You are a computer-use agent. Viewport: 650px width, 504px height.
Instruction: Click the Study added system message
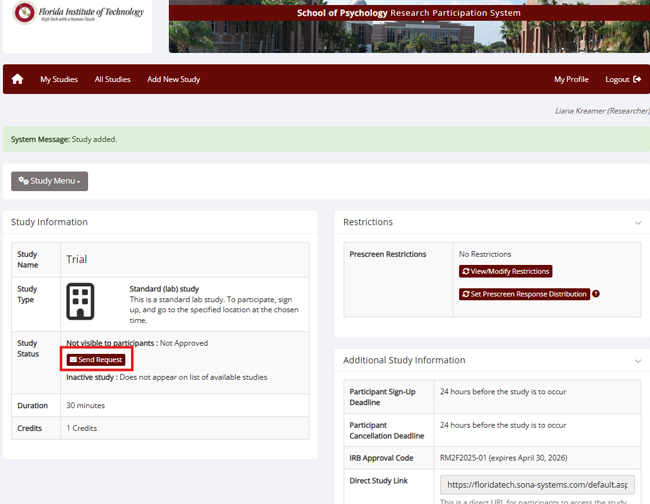(64, 139)
